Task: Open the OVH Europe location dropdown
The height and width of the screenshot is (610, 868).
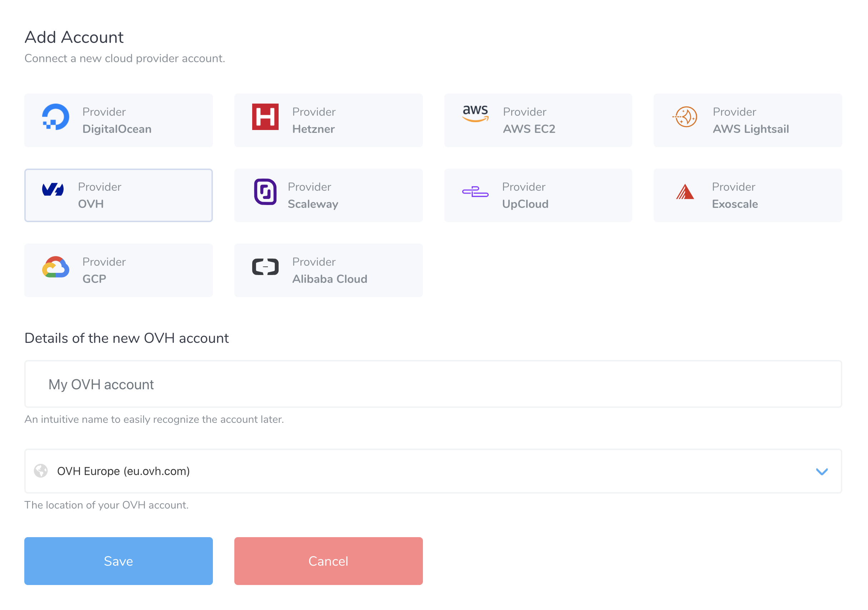Action: click(433, 471)
